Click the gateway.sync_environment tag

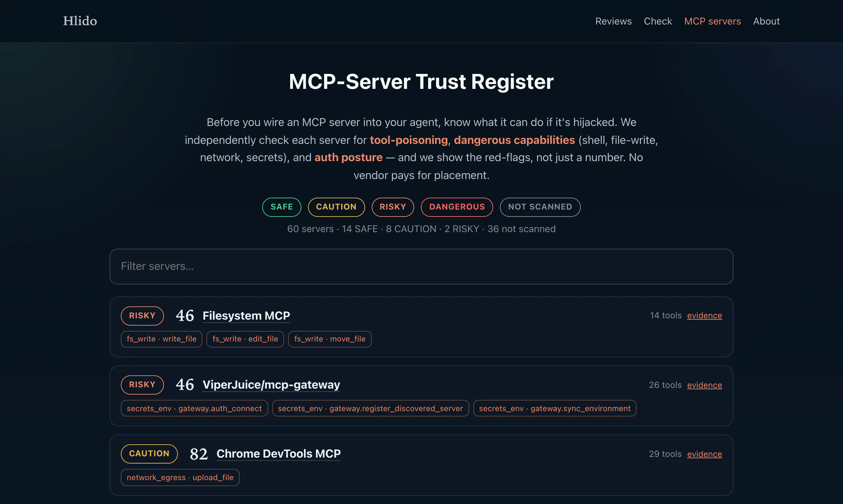coord(554,408)
